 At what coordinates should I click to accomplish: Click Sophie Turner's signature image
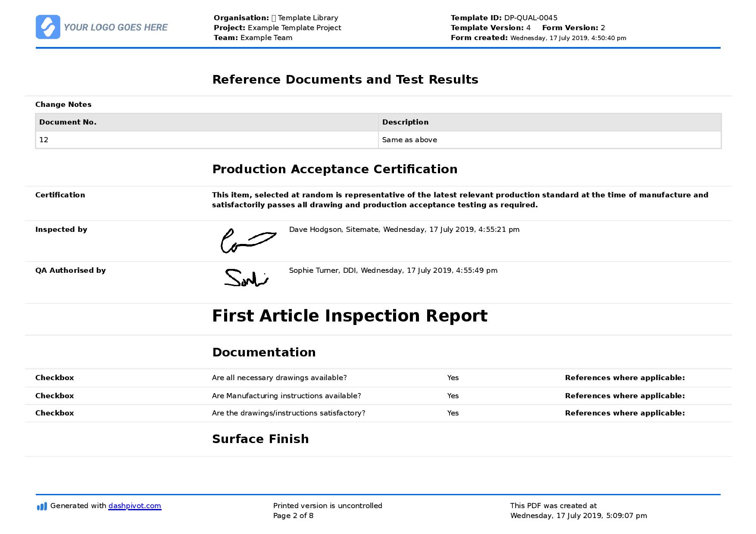(x=246, y=278)
